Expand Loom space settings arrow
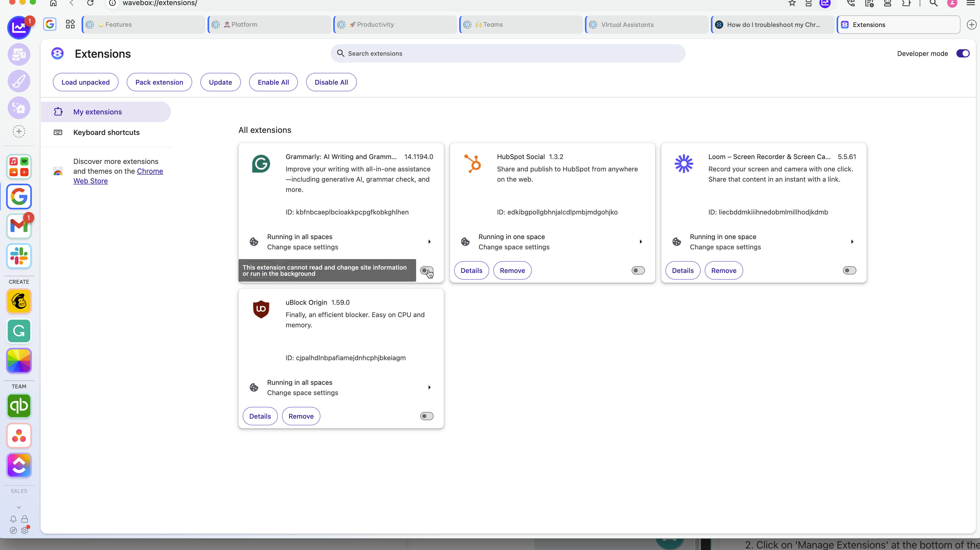980x550 pixels. point(852,242)
